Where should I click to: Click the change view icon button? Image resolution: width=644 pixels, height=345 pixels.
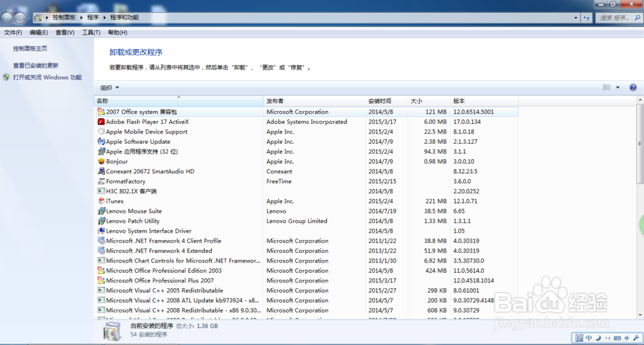[607, 88]
